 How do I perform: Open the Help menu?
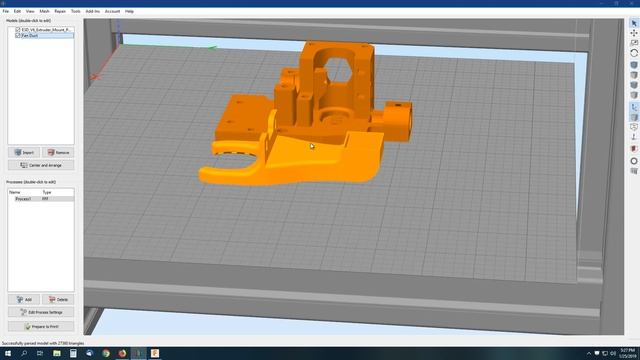point(129,11)
